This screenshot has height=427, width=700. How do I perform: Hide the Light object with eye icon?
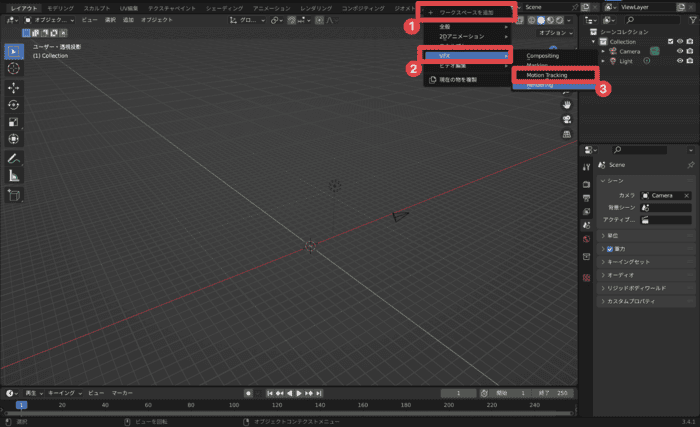point(679,61)
